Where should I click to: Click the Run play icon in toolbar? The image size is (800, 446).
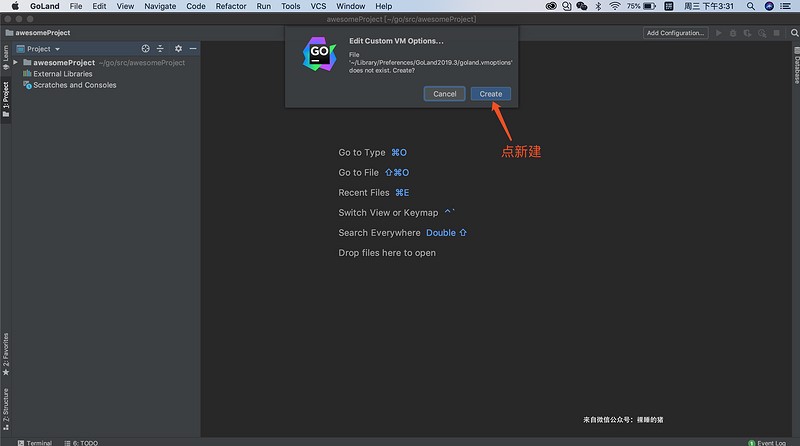pos(718,33)
